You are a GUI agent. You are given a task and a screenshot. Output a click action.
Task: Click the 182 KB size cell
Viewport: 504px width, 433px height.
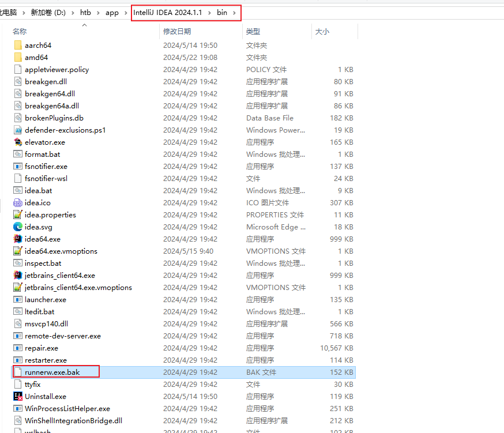341,118
